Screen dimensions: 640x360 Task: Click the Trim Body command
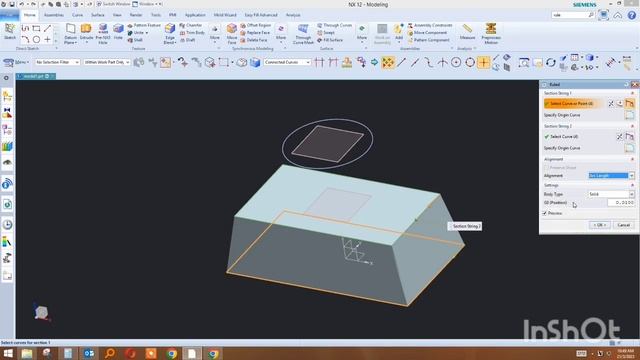pyautogui.click(x=192, y=33)
